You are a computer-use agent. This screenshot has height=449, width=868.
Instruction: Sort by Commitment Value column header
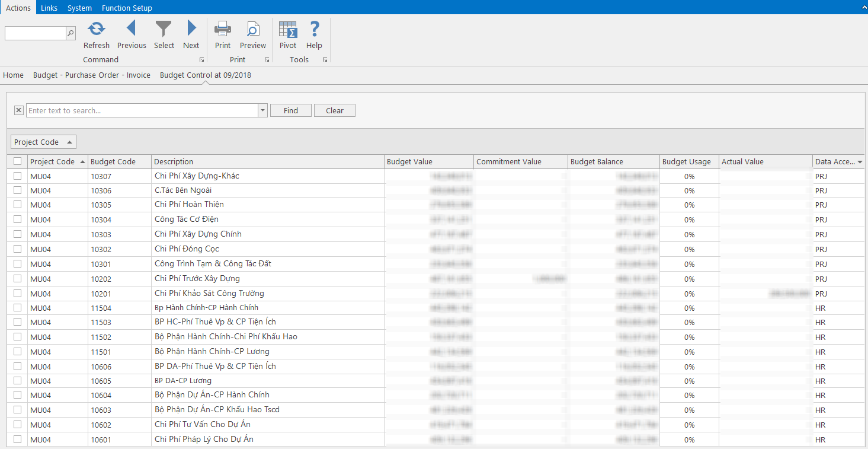[x=521, y=161]
